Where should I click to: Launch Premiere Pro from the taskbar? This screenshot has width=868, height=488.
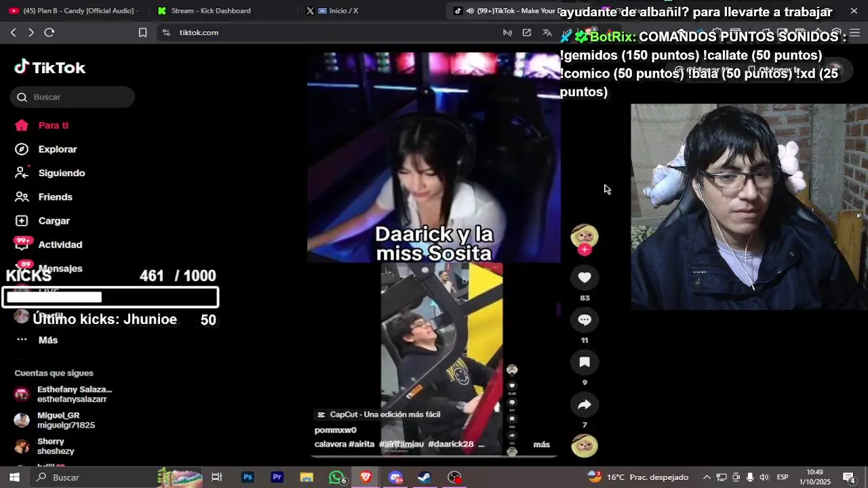pos(277,477)
